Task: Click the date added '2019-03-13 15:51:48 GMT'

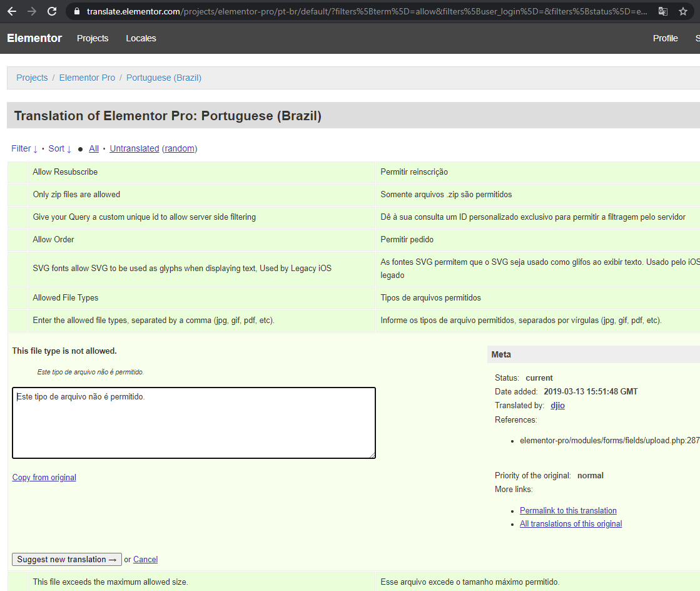Action: point(591,392)
